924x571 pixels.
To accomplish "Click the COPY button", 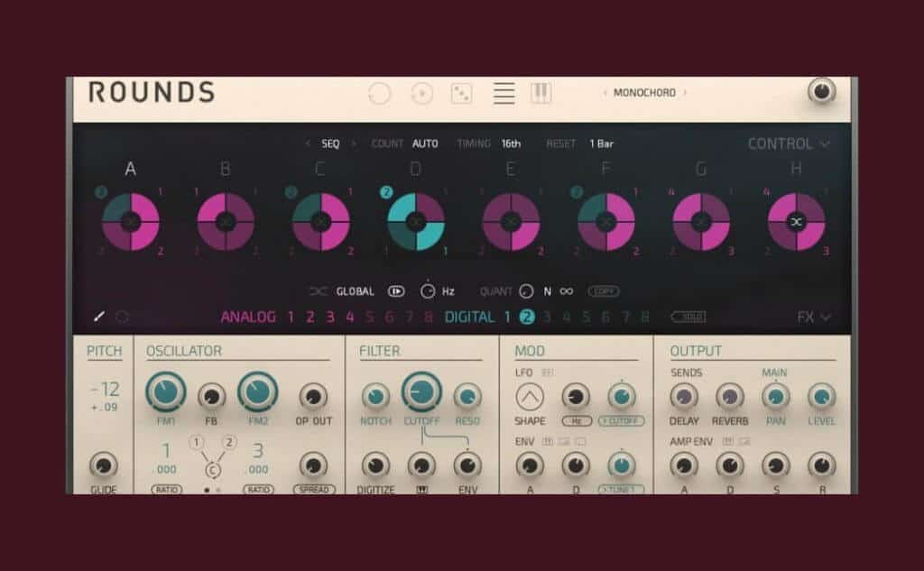I will 604,291.
